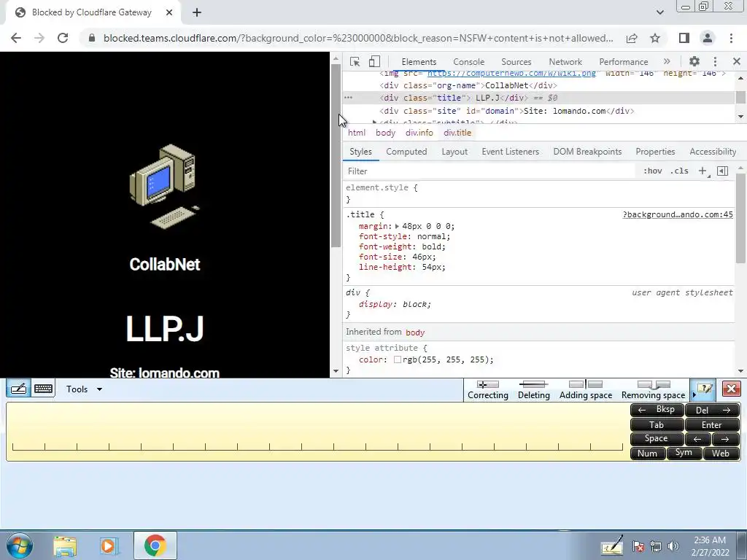Open the ?background…ando.com:45 source link

678,215
